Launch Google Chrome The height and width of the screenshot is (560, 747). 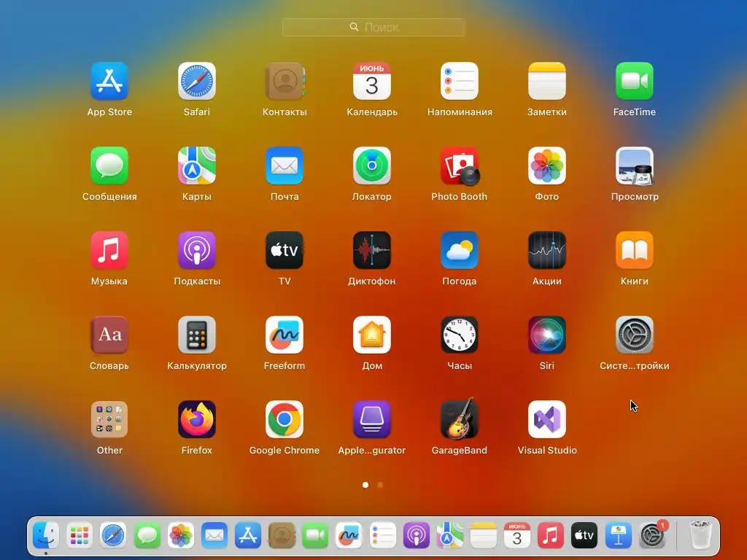pos(285,419)
